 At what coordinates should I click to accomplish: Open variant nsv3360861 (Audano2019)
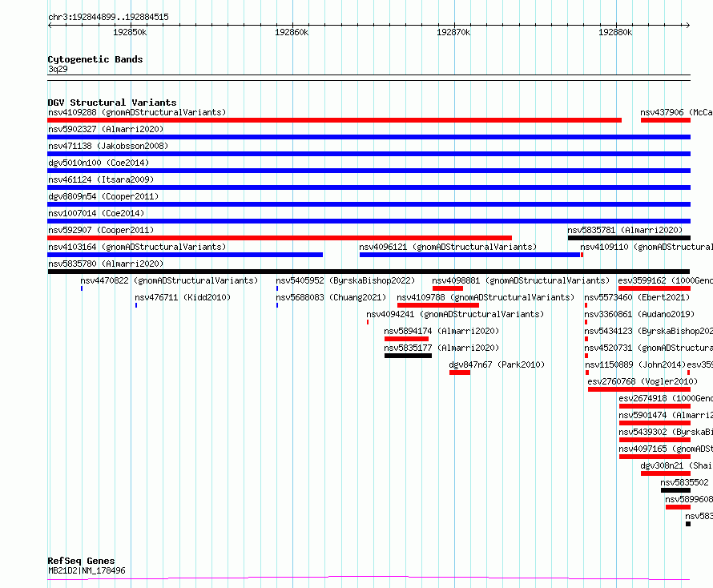(639, 314)
